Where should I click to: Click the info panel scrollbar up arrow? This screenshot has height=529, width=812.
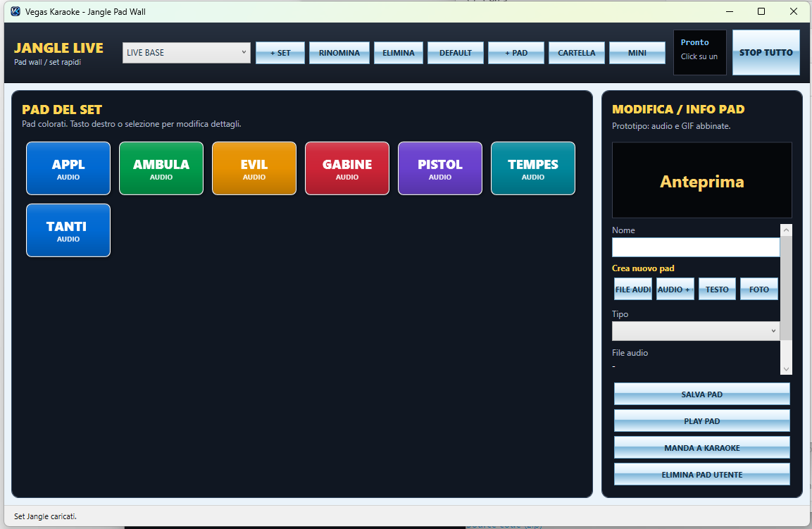(x=786, y=230)
